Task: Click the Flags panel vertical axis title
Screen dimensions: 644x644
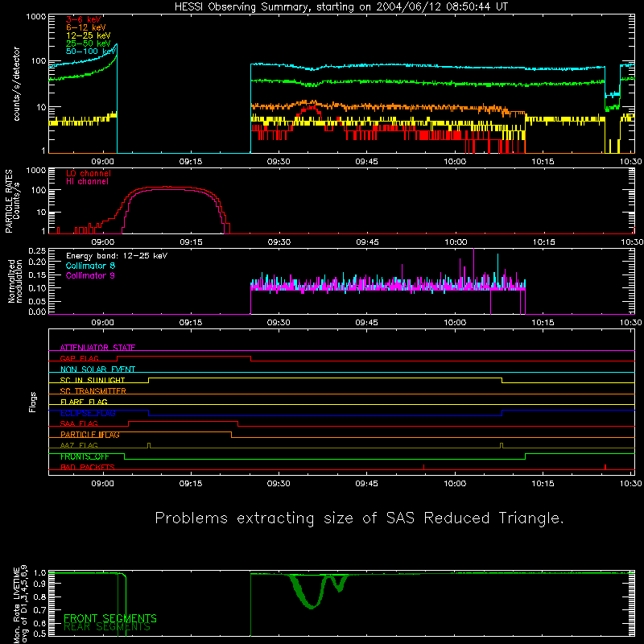Action: tap(33, 402)
